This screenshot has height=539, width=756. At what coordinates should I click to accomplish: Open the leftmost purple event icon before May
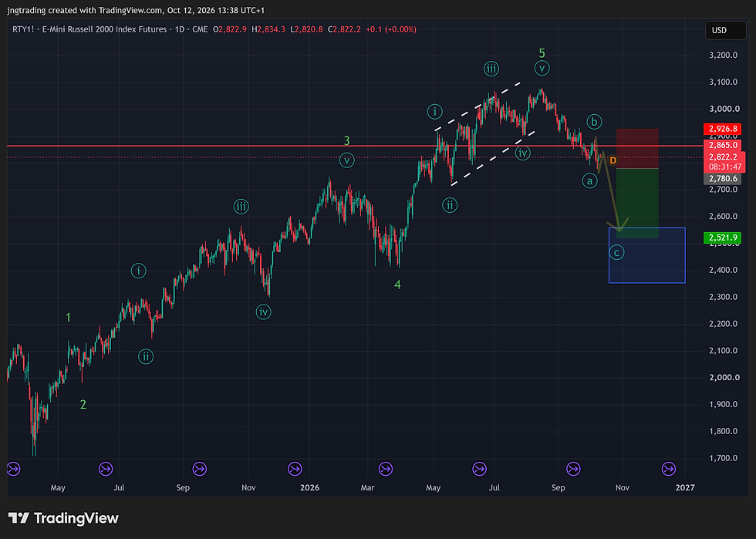coord(14,468)
